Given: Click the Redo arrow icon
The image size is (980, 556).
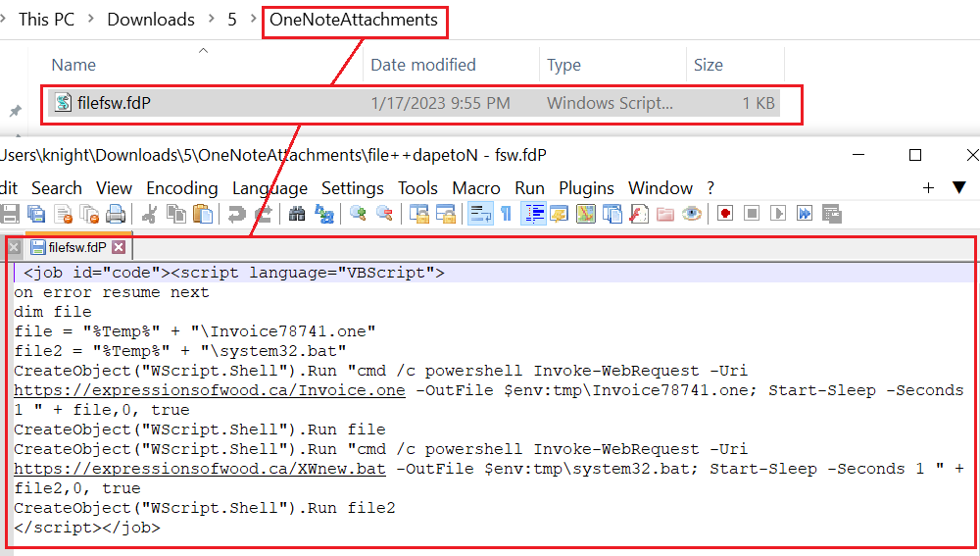Looking at the screenshot, I should (263, 214).
